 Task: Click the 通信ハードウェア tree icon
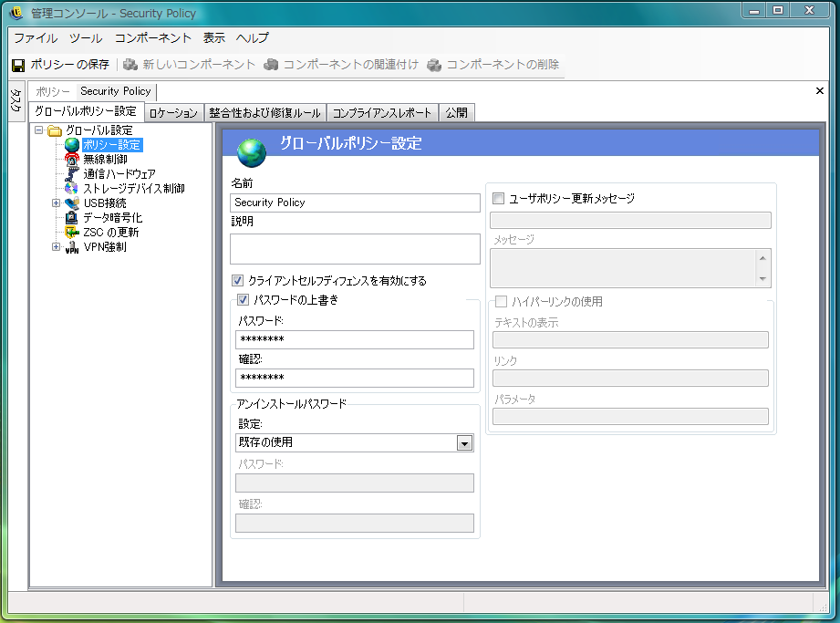click(x=72, y=173)
